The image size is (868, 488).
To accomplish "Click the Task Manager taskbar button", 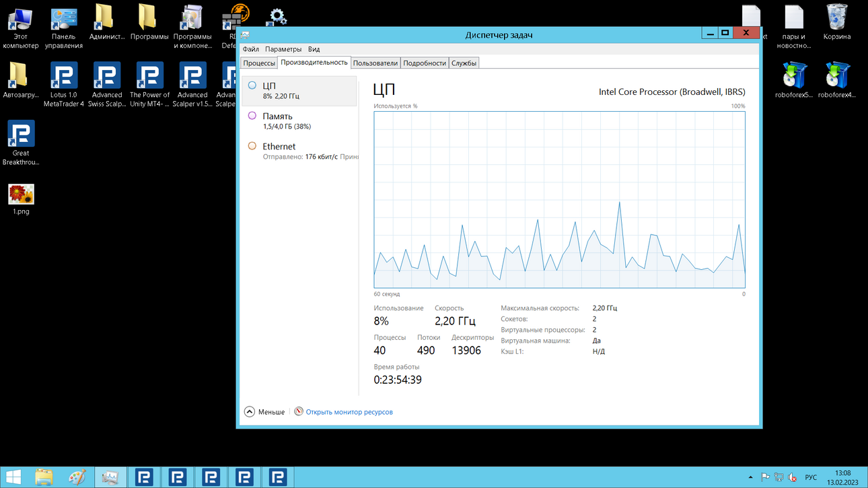I will pos(110,477).
